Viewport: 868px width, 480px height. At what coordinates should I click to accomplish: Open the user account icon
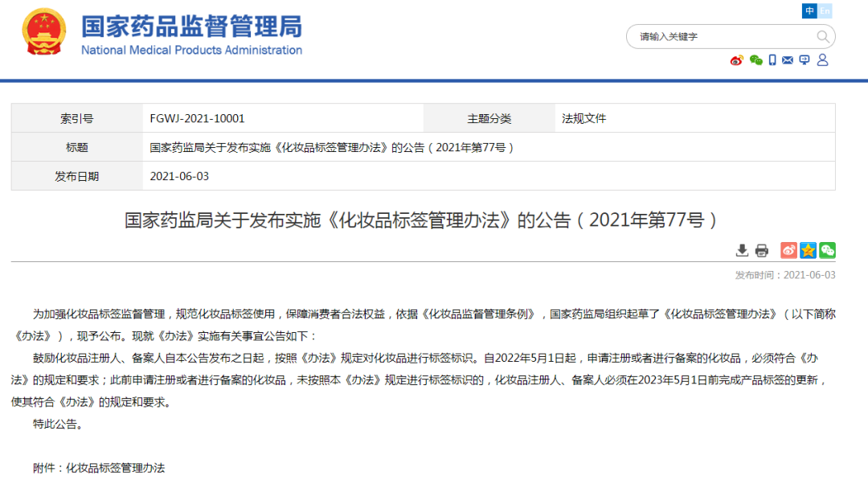click(823, 59)
